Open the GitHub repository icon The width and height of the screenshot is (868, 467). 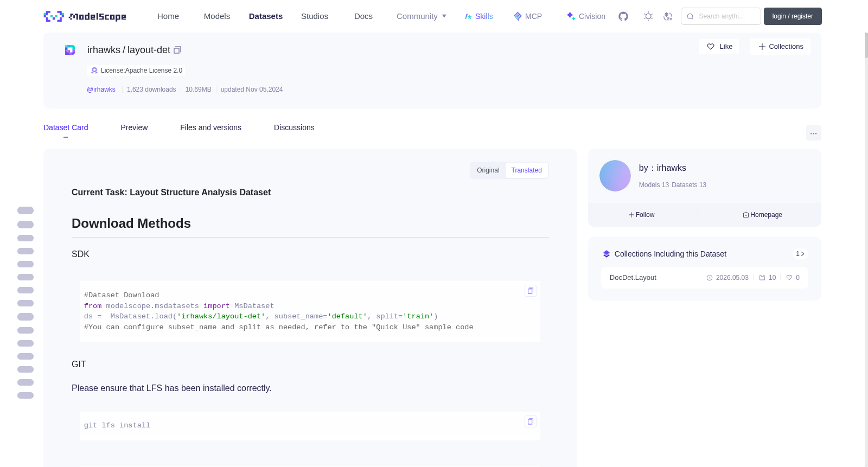623,16
